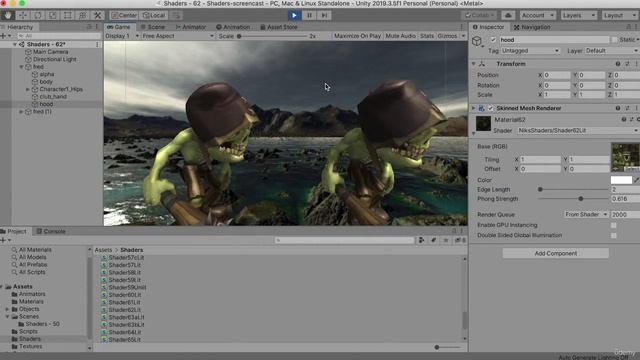Select Directional Light in Hierarchy
Screen dimensions: 640x360
(x=54, y=59)
